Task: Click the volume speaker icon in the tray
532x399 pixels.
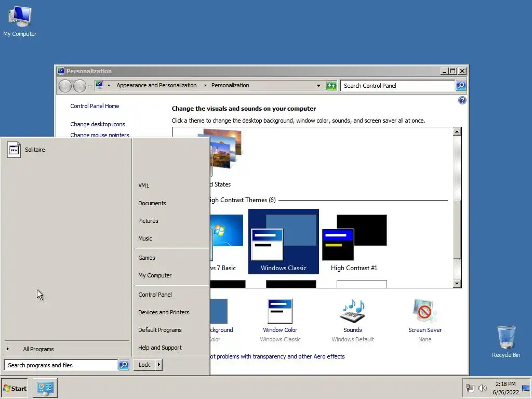Action: tap(483, 388)
